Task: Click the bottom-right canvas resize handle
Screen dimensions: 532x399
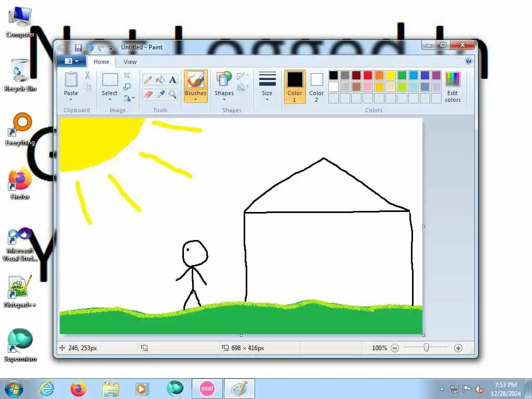Action: click(423, 335)
